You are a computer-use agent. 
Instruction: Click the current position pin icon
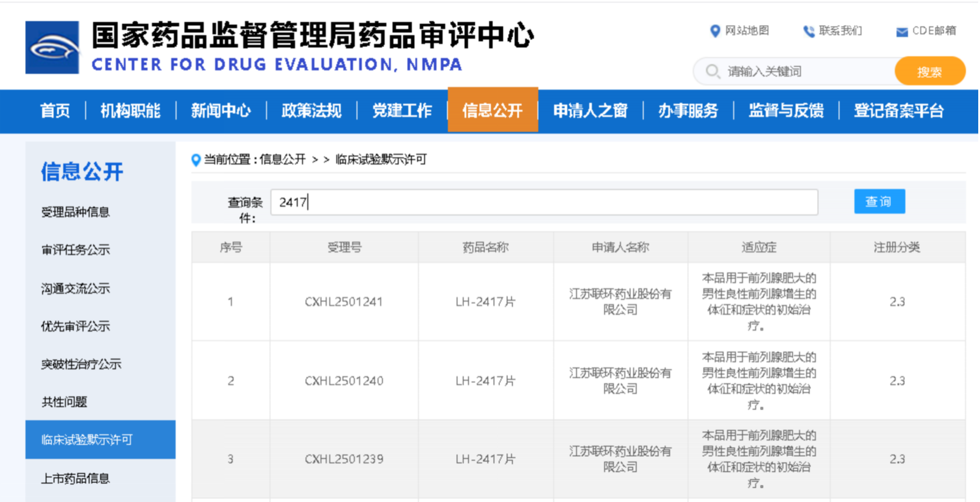[x=196, y=160]
